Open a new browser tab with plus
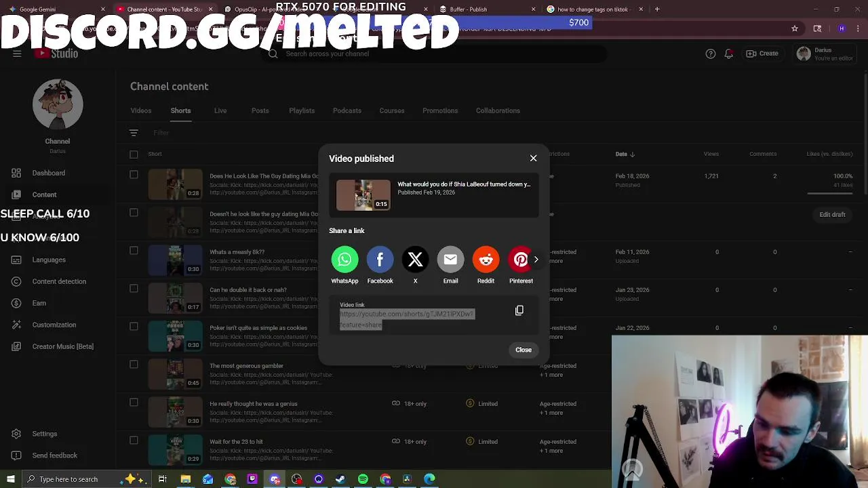Viewport: 868px width, 488px height. (657, 9)
